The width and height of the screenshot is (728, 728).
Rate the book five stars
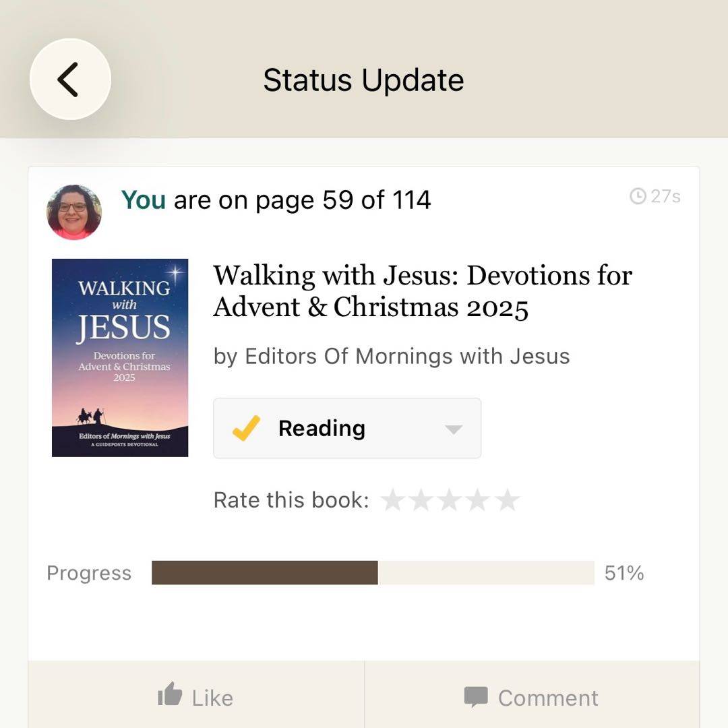tap(508, 500)
